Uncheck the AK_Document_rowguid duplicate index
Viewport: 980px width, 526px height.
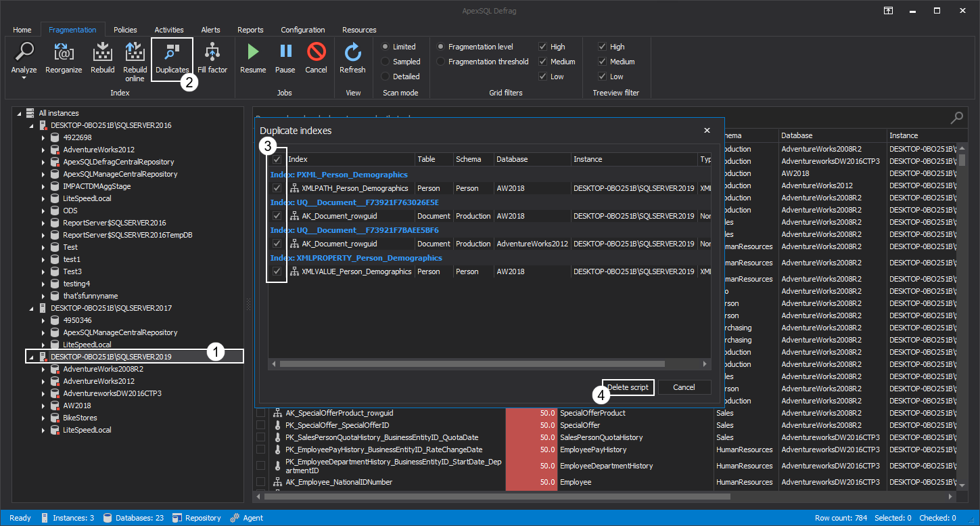pyautogui.click(x=277, y=215)
